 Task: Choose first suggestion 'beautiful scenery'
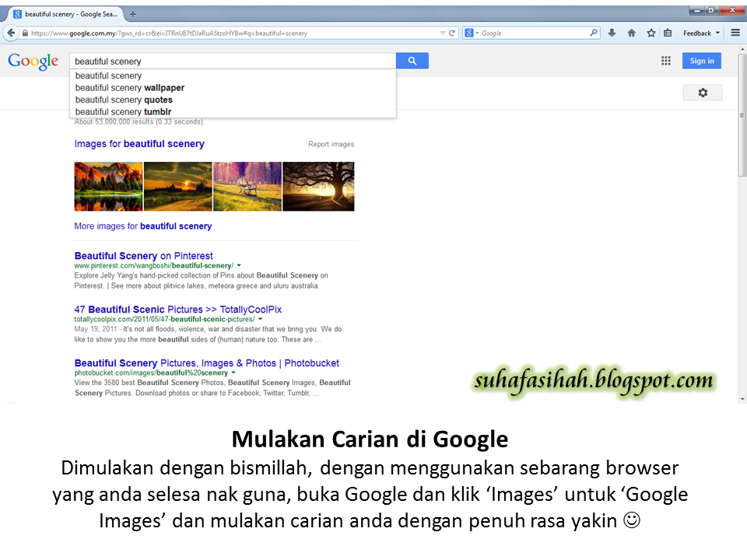coord(233,75)
